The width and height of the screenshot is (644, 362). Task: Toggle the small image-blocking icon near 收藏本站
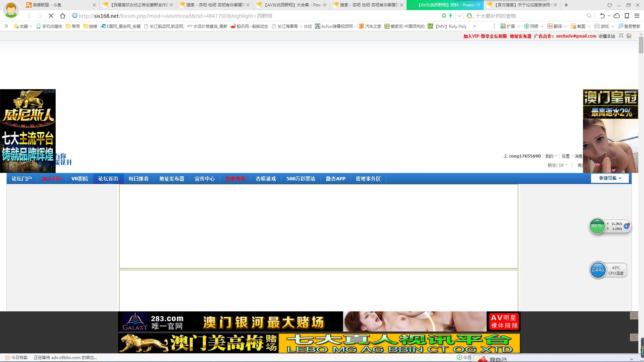630,36
